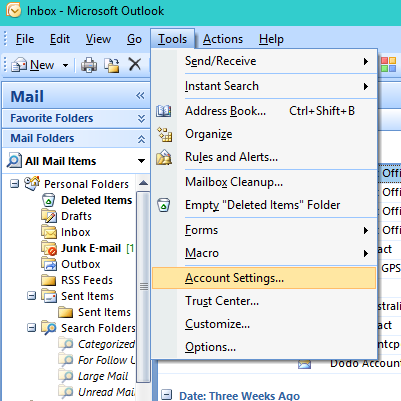Select the Junk E-mail folder label

coord(91,248)
